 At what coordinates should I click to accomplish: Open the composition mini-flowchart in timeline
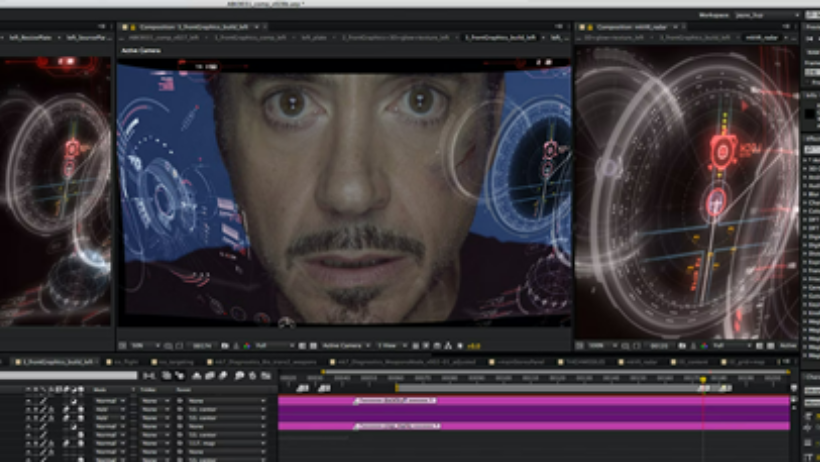pos(149,376)
